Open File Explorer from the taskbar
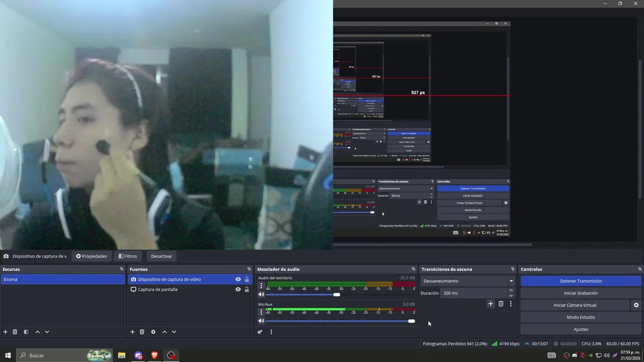Image resolution: width=644 pixels, height=362 pixels. [122, 355]
